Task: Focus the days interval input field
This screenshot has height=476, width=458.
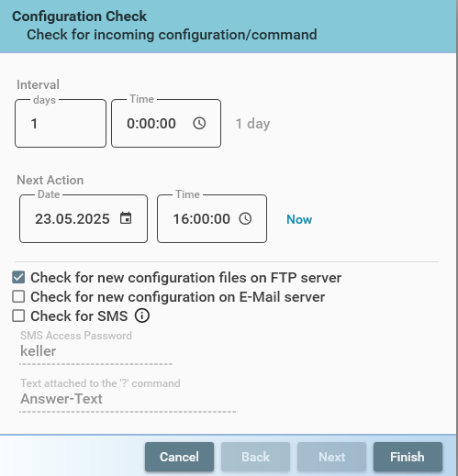Action: coord(61,124)
